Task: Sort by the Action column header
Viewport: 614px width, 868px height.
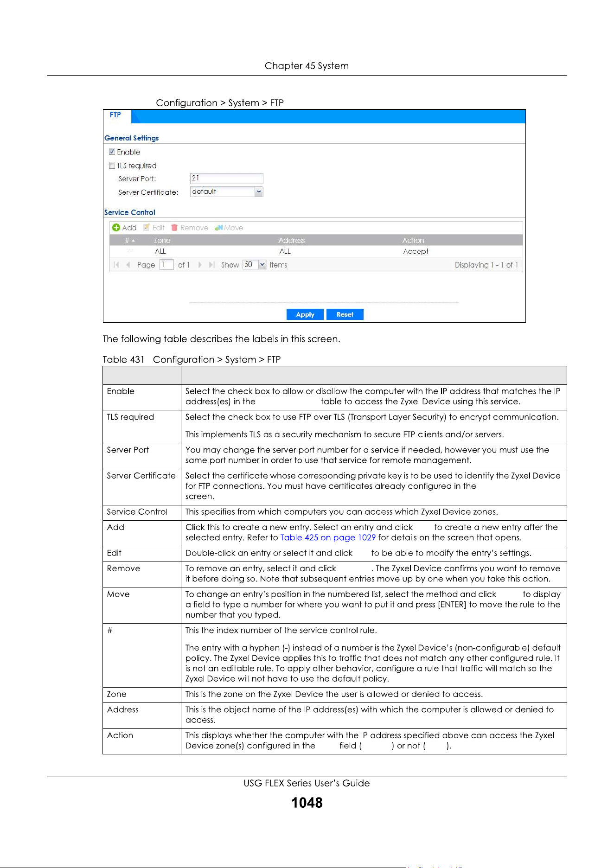Action: (413, 241)
